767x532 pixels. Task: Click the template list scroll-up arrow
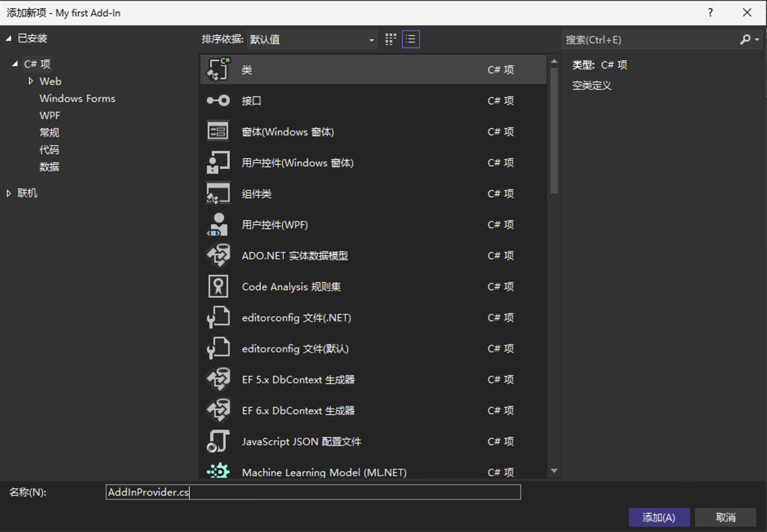(554, 61)
